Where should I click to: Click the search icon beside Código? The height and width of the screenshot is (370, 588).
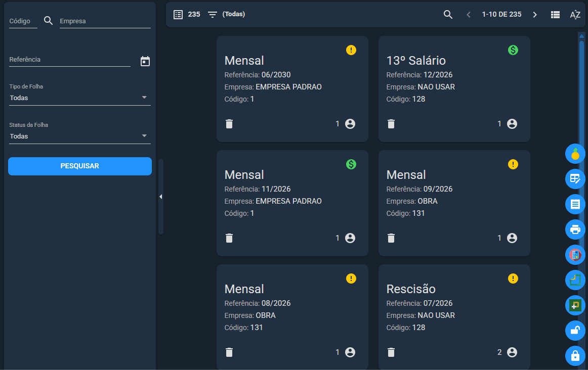pyautogui.click(x=49, y=21)
